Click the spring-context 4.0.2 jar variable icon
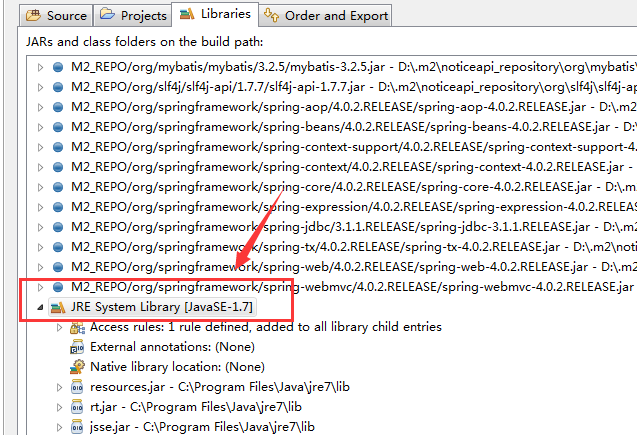Viewport: 637px width, 435px height. 58,167
